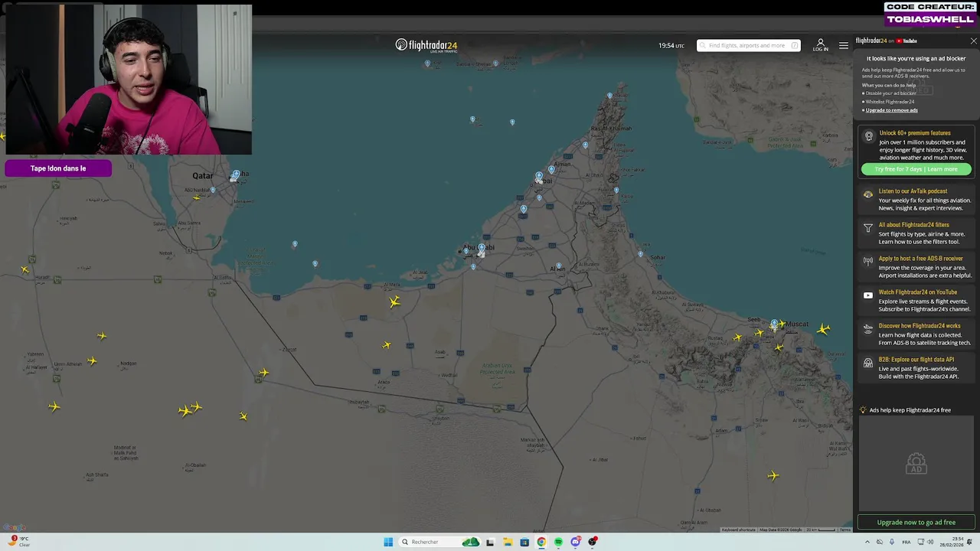
Task: Select the Muscat airport pin
Action: [774, 324]
